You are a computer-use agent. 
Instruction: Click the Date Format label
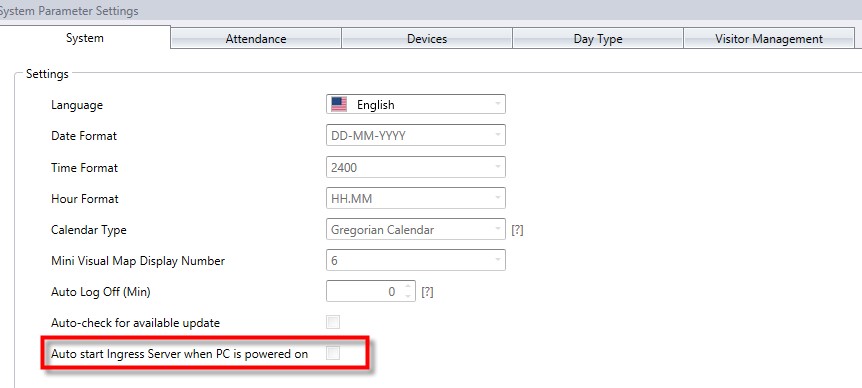84,135
